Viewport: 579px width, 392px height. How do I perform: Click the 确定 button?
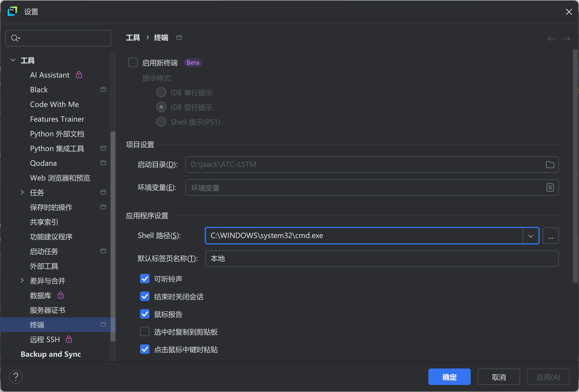point(449,377)
